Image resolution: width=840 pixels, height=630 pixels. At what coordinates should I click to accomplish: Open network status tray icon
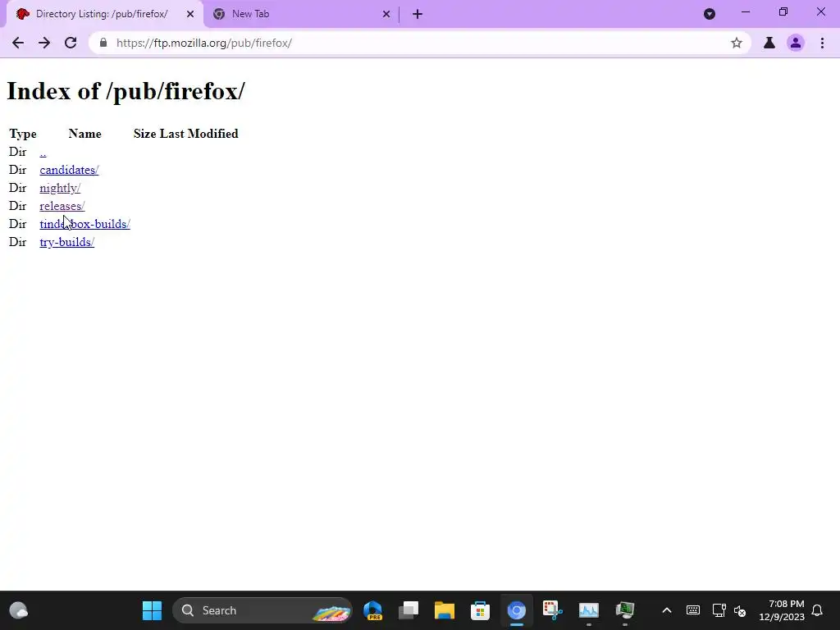[x=719, y=610]
